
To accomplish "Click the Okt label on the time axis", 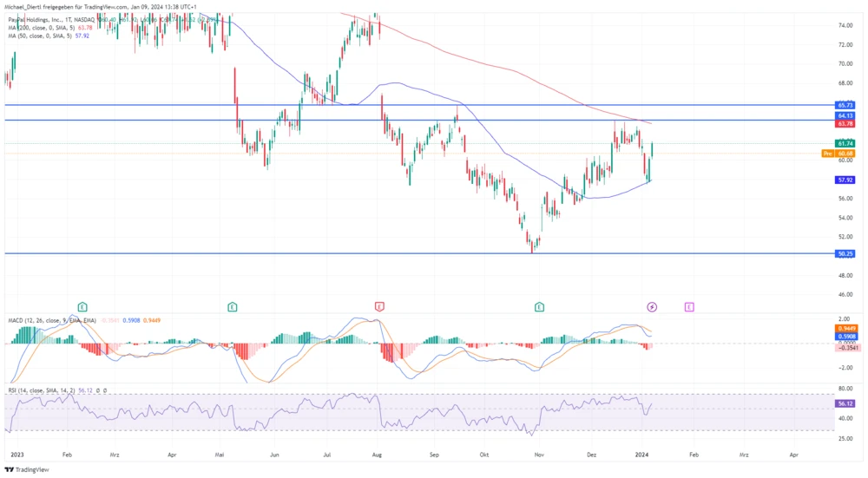I will [484, 455].
